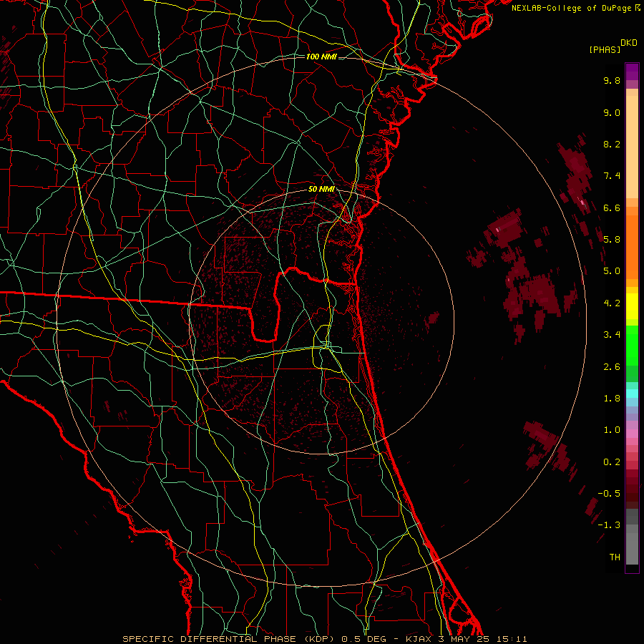The height and width of the screenshot is (644, 644).
Task: Click the 5.8 value on the color scale
Action: point(612,240)
